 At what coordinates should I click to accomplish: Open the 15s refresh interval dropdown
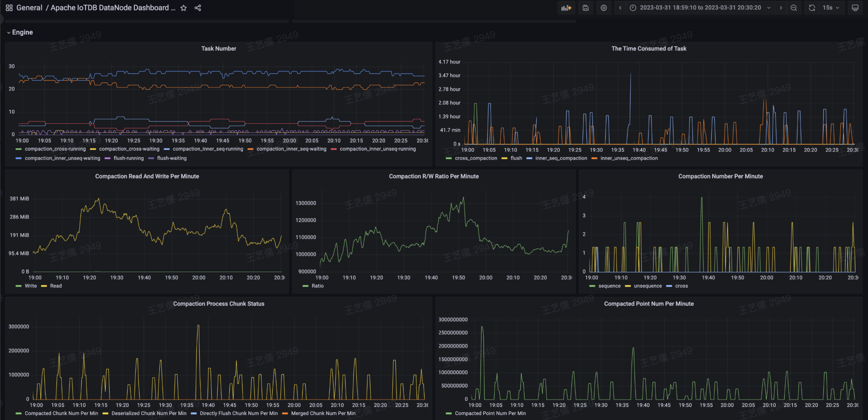click(831, 8)
